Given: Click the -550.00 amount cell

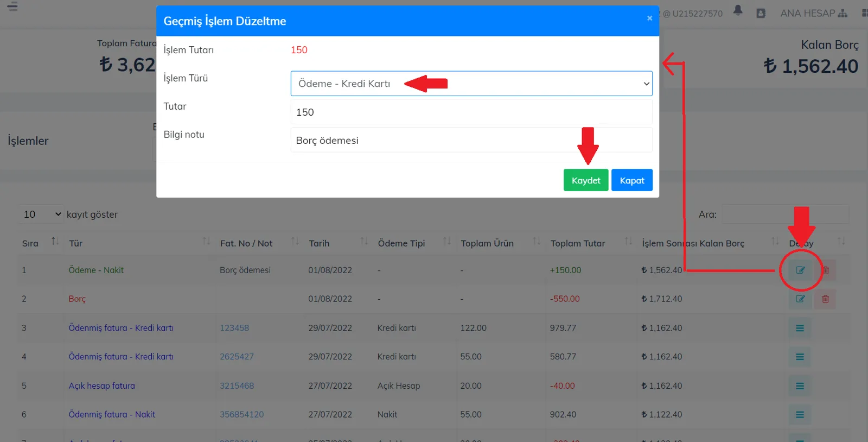Looking at the screenshot, I should [x=565, y=299].
